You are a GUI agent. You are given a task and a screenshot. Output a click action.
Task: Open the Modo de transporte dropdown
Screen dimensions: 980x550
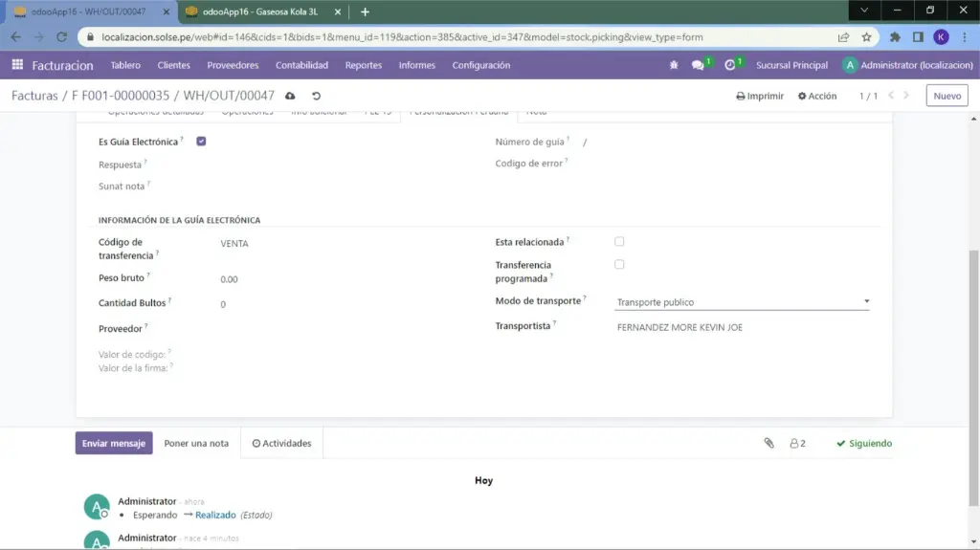(x=742, y=302)
